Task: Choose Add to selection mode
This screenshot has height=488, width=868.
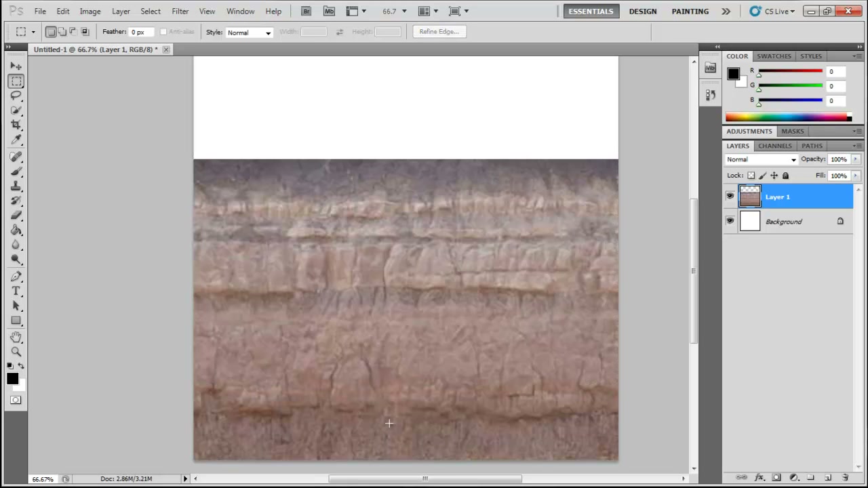Action: click(62, 32)
